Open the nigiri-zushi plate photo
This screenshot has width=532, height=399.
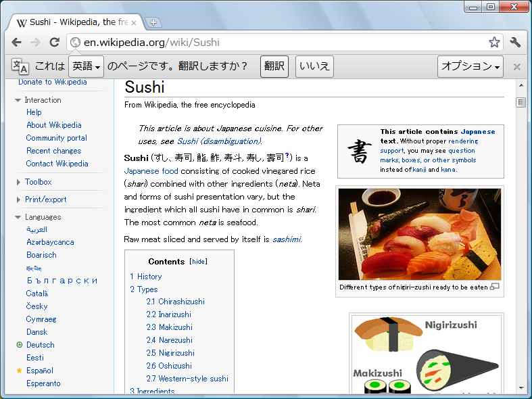[420, 234]
